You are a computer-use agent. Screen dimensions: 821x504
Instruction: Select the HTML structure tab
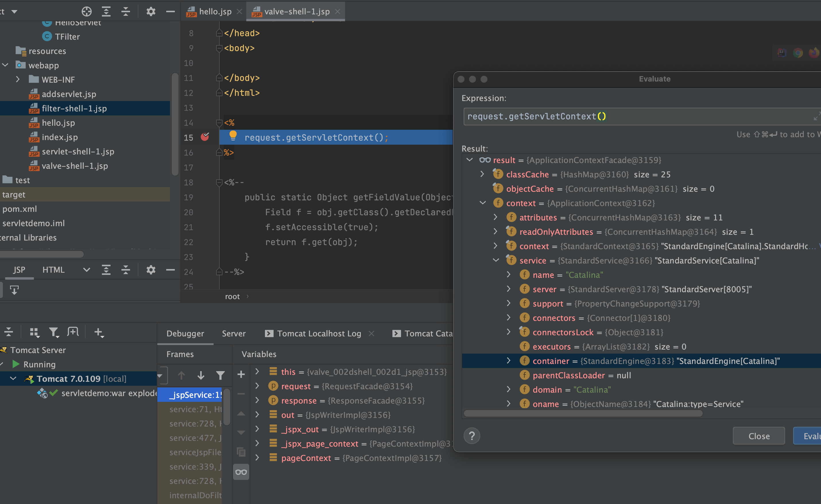(x=53, y=270)
